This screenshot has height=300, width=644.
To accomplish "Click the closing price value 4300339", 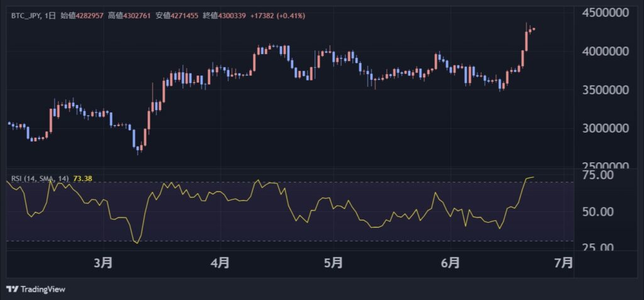I will pyautogui.click(x=231, y=16).
